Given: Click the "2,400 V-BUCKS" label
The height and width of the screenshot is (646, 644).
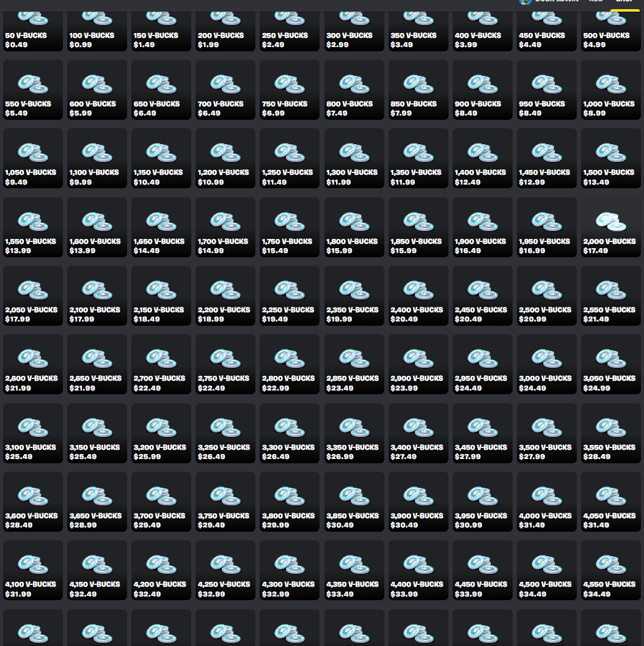Looking at the screenshot, I should pyautogui.click(x=417, y=310).
